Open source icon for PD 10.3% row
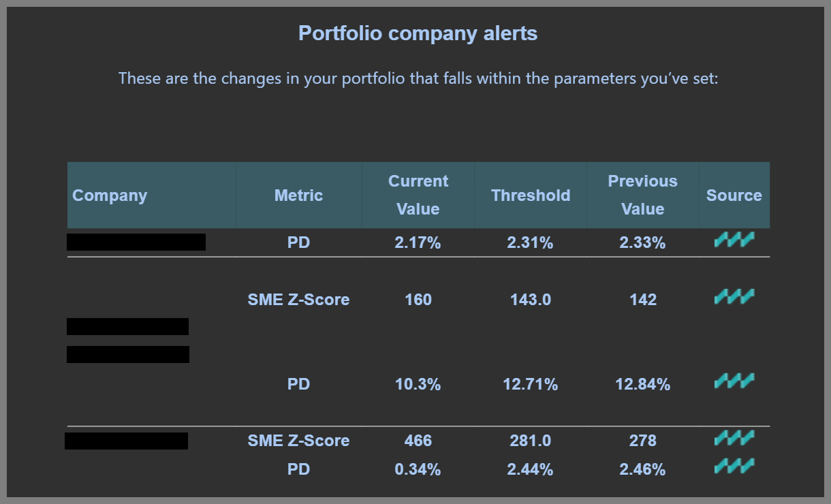 coord(734,381)
